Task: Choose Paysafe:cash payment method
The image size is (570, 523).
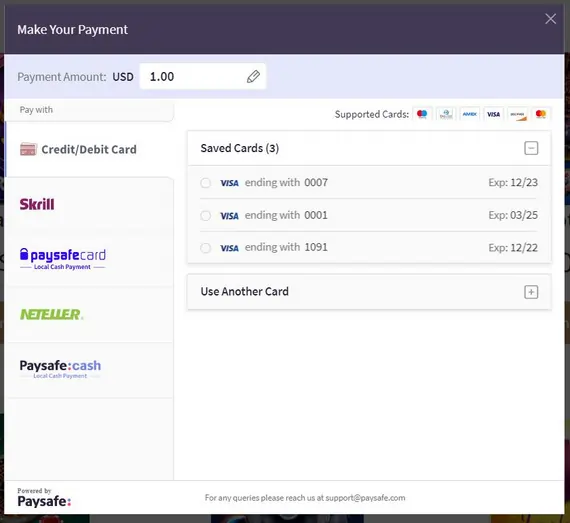Action: point(89,370)
